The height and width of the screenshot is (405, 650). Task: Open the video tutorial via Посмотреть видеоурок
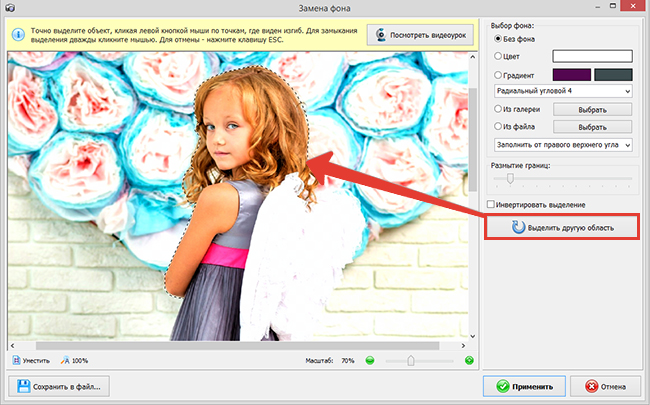[420, 35]
